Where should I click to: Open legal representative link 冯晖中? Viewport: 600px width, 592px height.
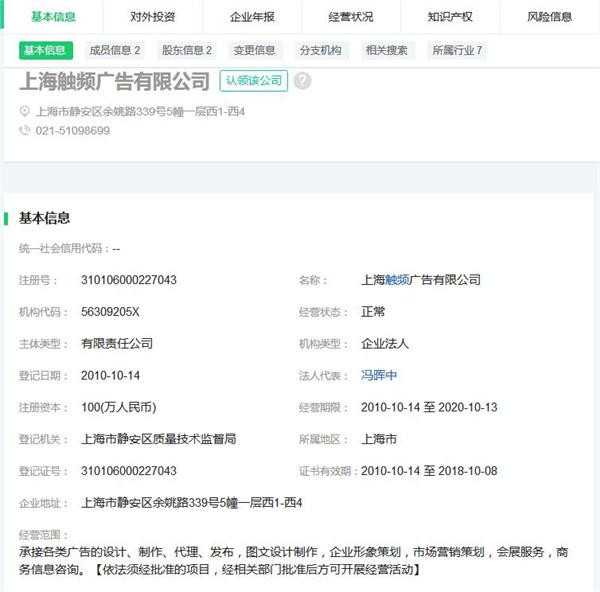[379, 375]
